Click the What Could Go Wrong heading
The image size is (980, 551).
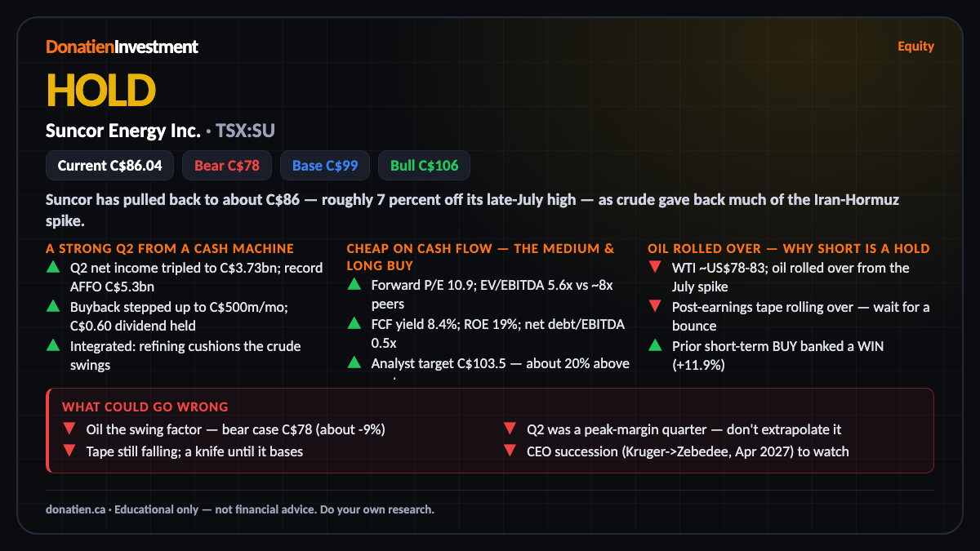tap(145, 407)
